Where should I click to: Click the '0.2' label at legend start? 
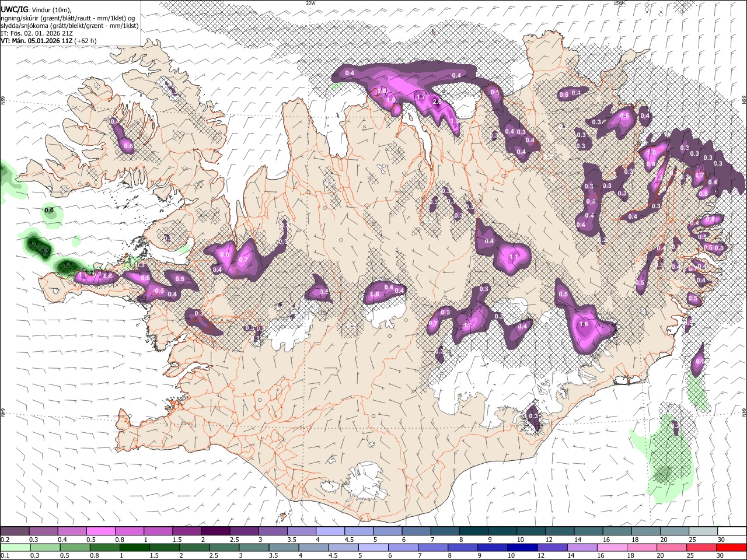(5, 540)
